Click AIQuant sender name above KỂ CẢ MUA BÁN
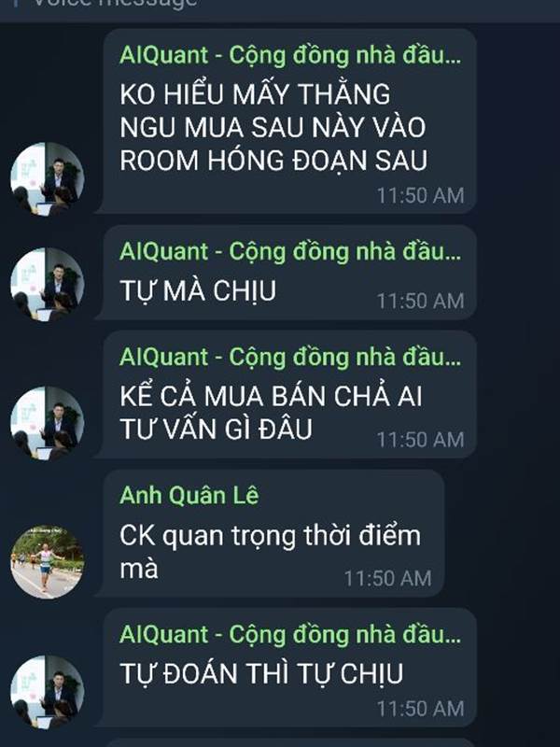 [290, 357]
